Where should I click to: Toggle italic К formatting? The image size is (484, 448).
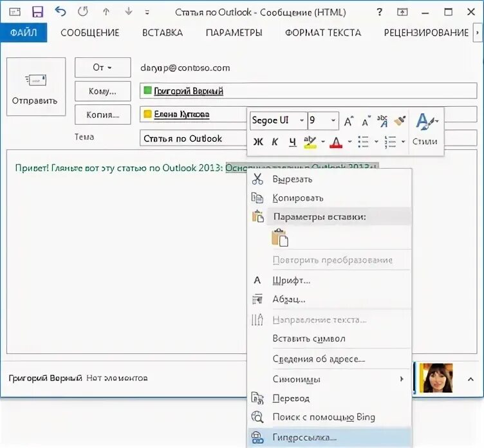tap(275, 142)
